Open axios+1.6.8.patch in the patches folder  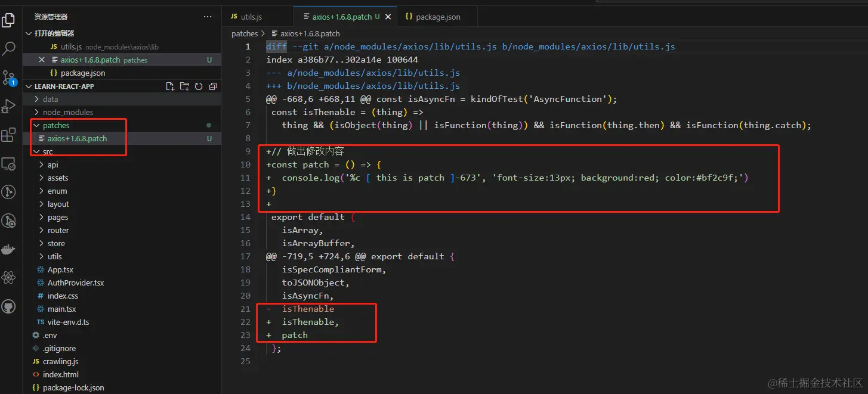coord(122,138)
